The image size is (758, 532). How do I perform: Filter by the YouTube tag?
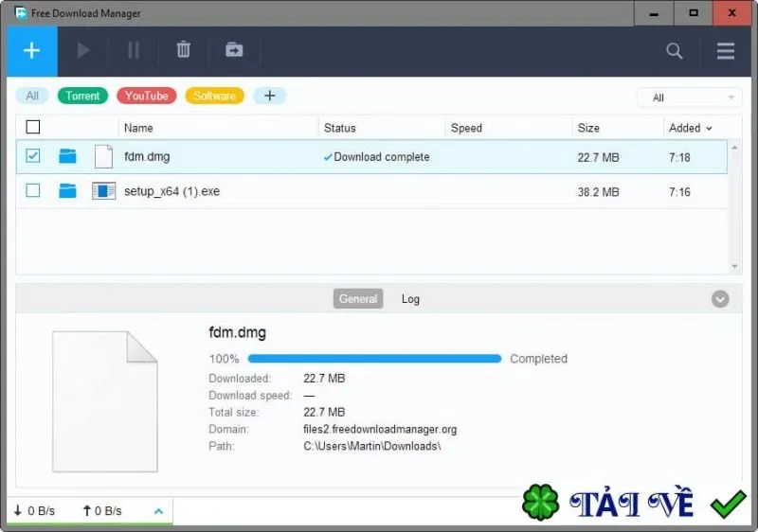[x=147, y=96]
